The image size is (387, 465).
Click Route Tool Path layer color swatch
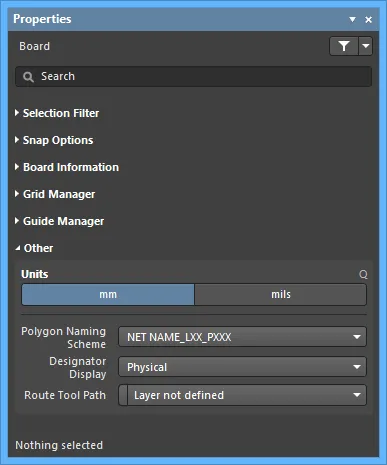pos(123,395)
